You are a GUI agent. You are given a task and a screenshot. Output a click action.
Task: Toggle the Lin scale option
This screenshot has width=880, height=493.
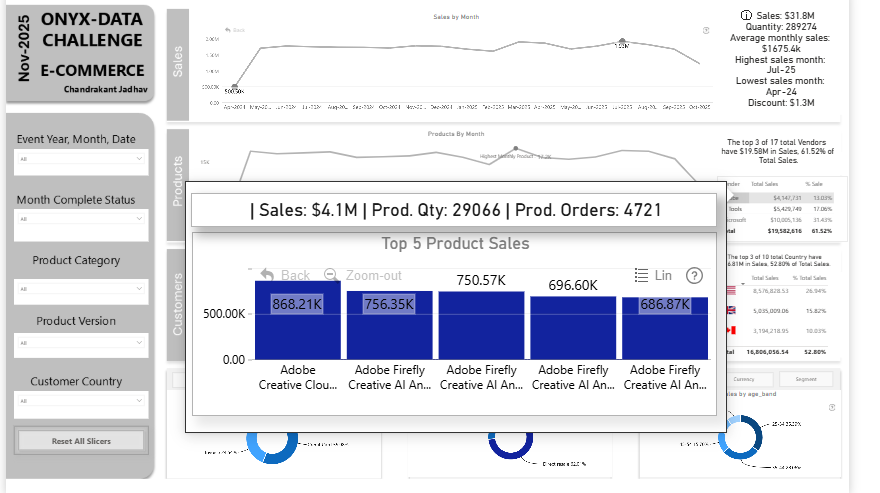653,276
